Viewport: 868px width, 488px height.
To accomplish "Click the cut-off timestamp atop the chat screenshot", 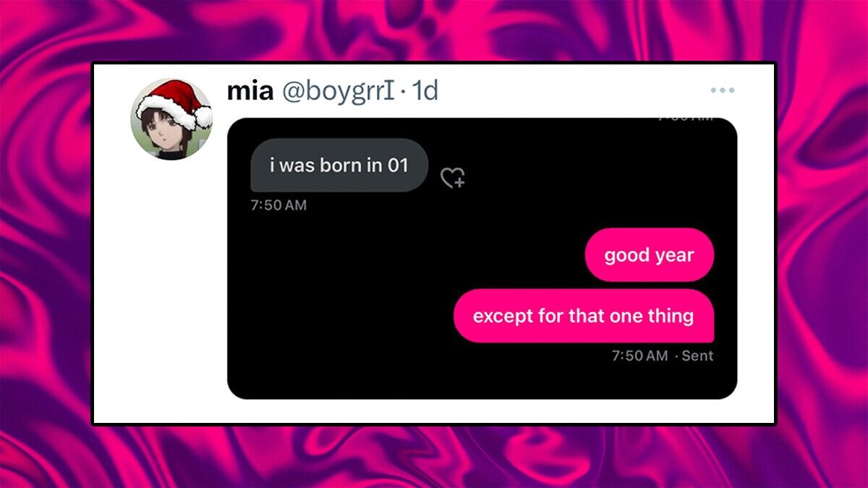I will [684, 118].
